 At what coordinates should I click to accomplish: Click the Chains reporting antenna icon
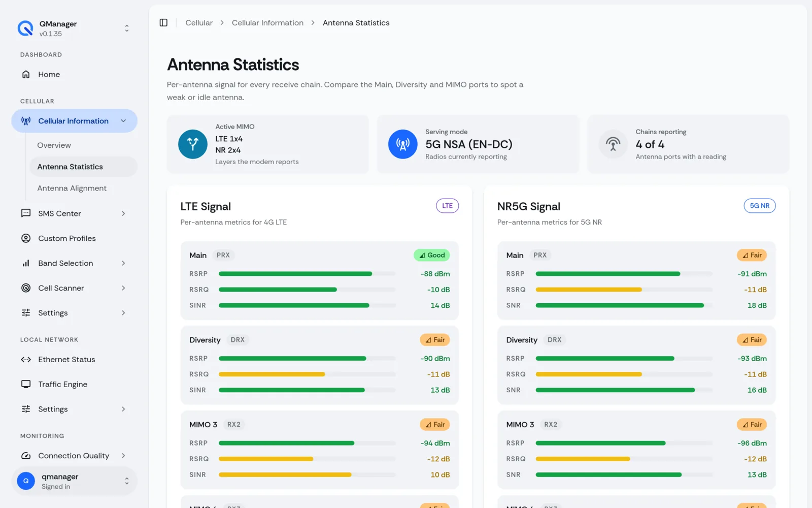(613, 144)
